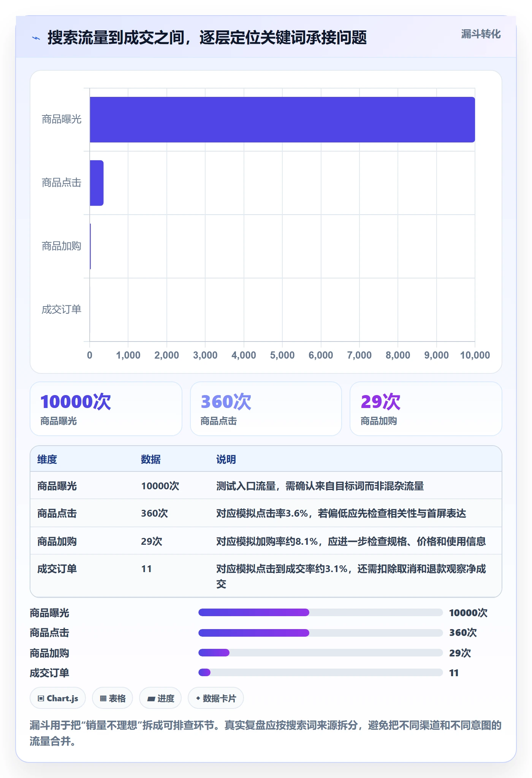Click the lightning icon beside the title
Viewport: 532px width, 778px height.
[x=36, y=38]
